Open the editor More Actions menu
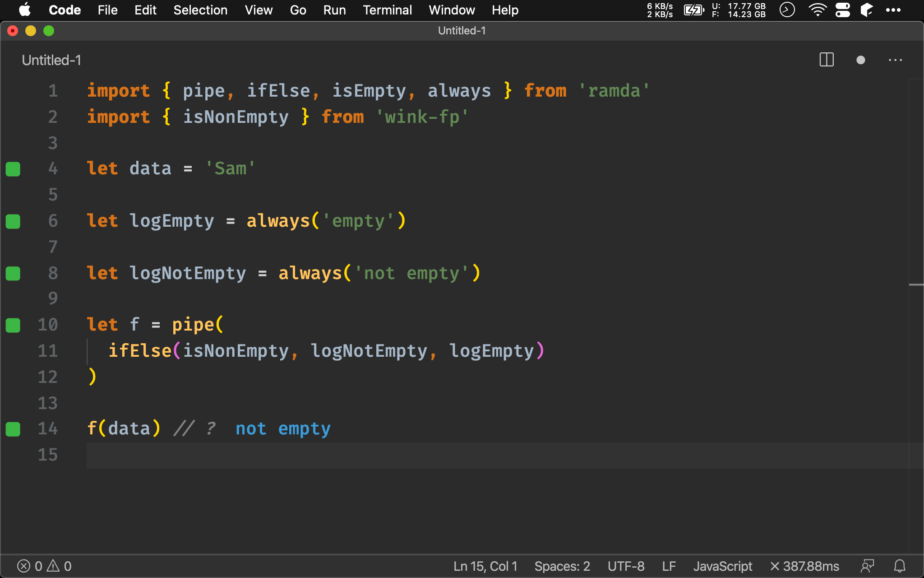Image resolution: width=924 pixels, height=578 pixels. tap(895, 60)
